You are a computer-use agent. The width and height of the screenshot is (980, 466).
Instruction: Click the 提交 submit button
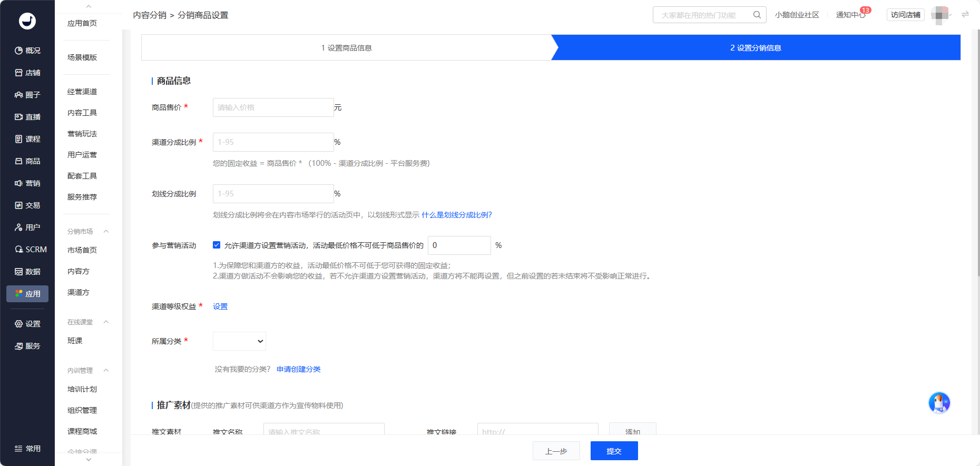click(614, 451)
